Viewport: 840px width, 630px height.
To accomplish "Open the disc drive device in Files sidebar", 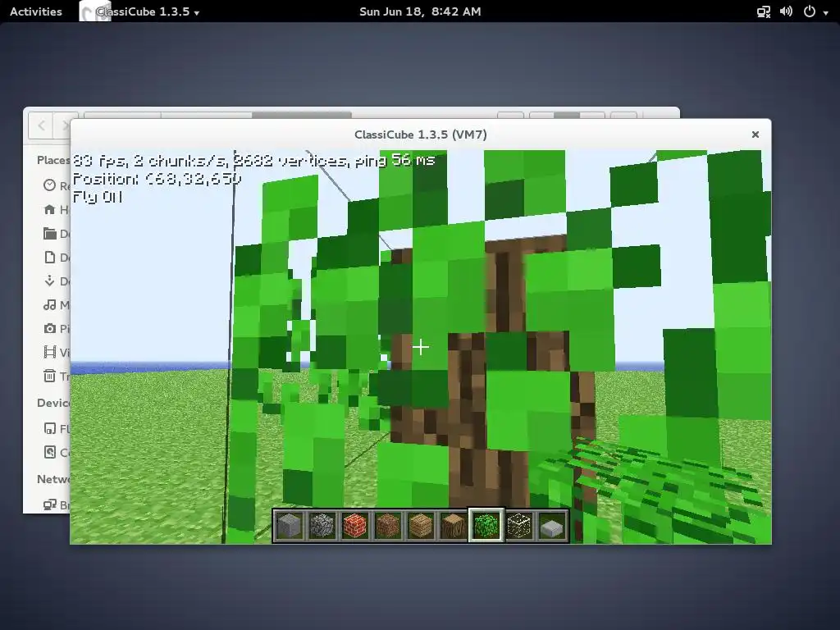I will click(x=56, y=452).
